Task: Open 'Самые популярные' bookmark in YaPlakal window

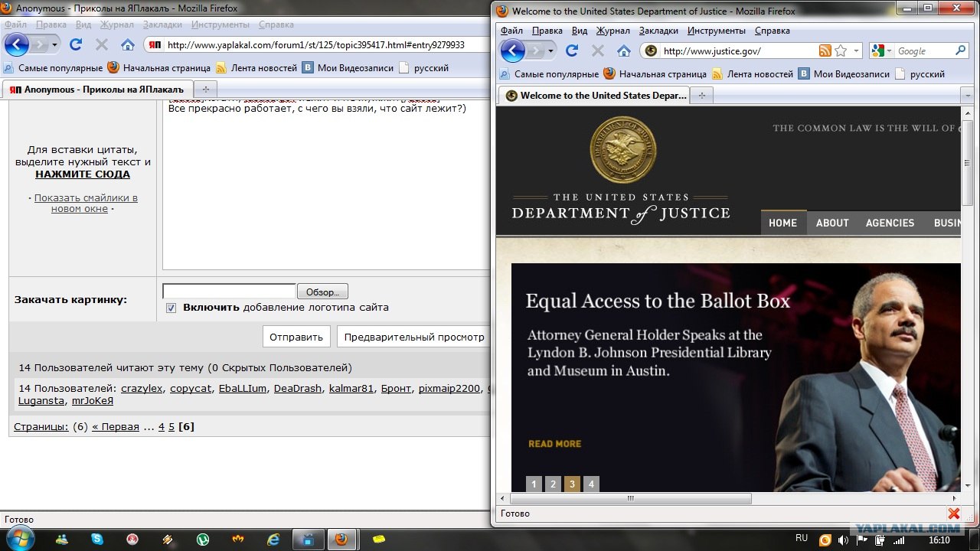Action: 53,68
